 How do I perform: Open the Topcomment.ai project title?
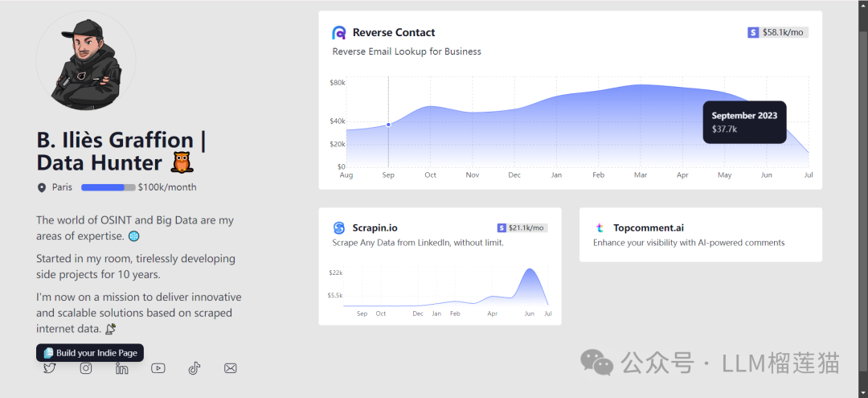(649, 228)
